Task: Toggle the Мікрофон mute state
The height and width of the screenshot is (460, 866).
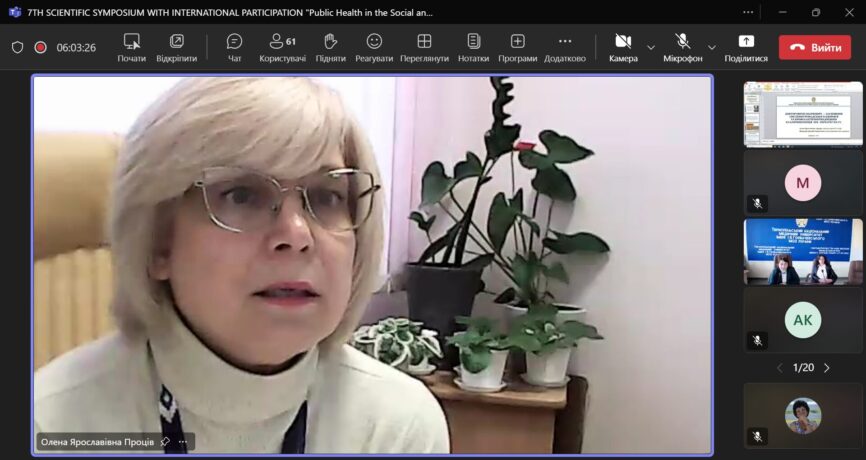Action: (x=682, y=46)
